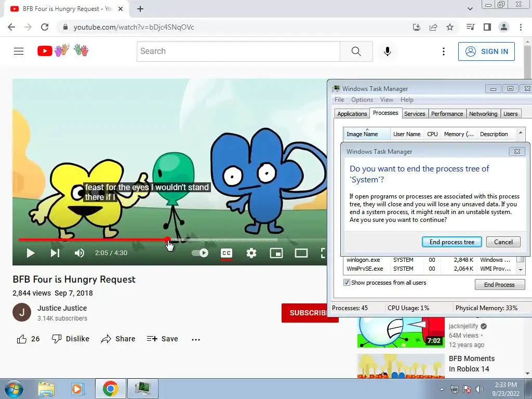Screen dimensions: 532x399
Task: Switch to Networking tab
Action: coord(483,114)
